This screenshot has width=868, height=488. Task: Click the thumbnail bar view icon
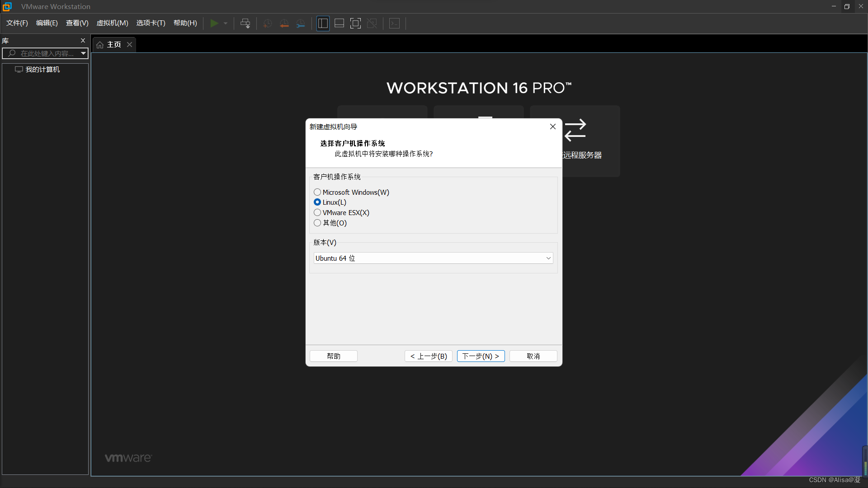[x=339, y=23]
